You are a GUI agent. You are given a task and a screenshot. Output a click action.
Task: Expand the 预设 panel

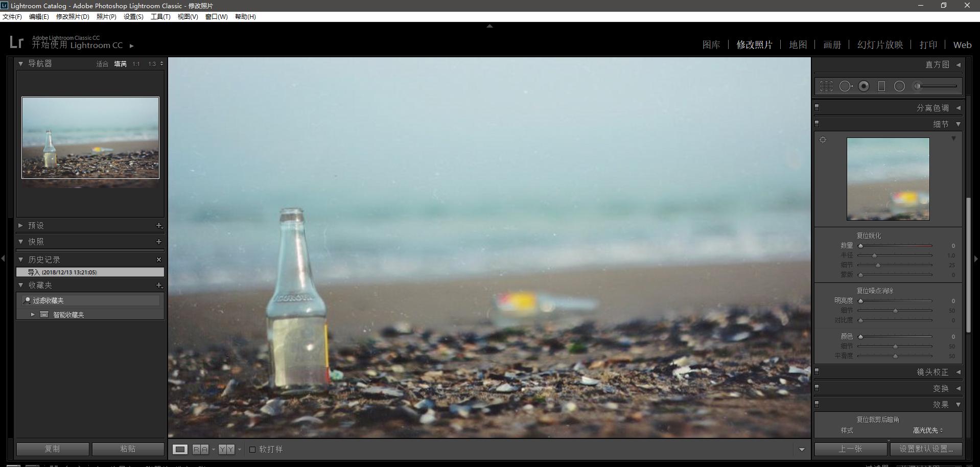point(20,225)
